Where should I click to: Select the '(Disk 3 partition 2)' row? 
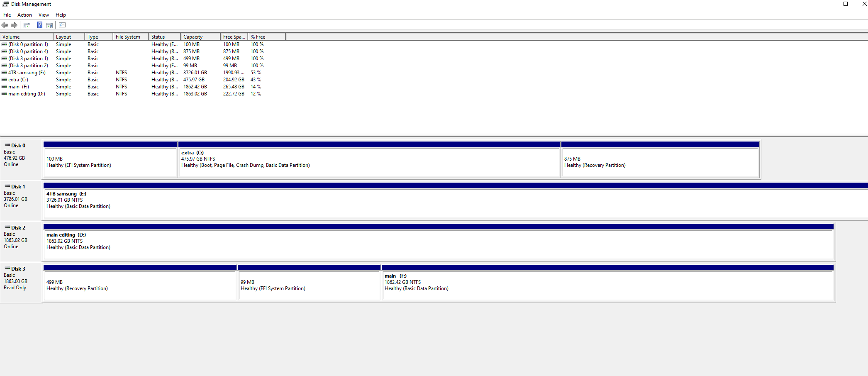pyautogui.click(x=143, y=66)
